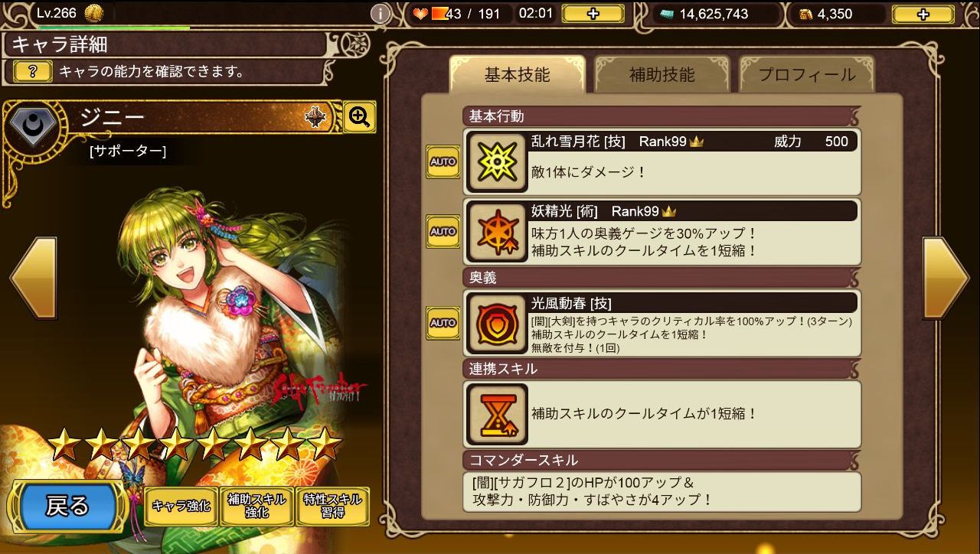The width and height of the screenshot is (980, 554).
Task: Select the 光風動春 ougi skill icon
Action: tap(497, 322)
